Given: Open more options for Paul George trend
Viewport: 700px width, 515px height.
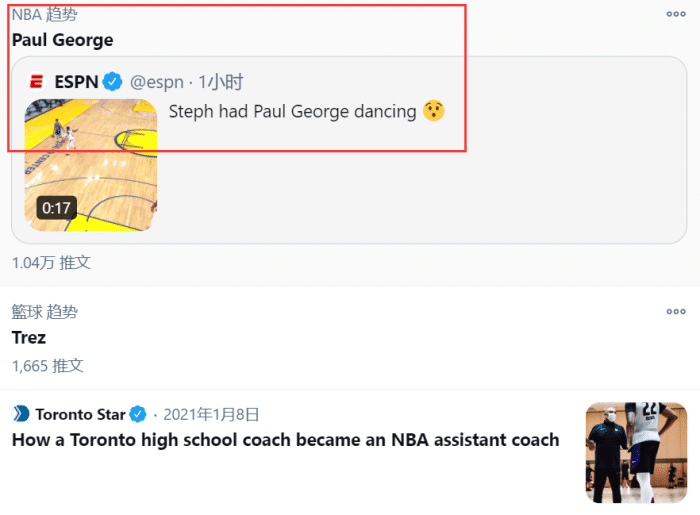Looking at the screenshot, I should point(676,14).
